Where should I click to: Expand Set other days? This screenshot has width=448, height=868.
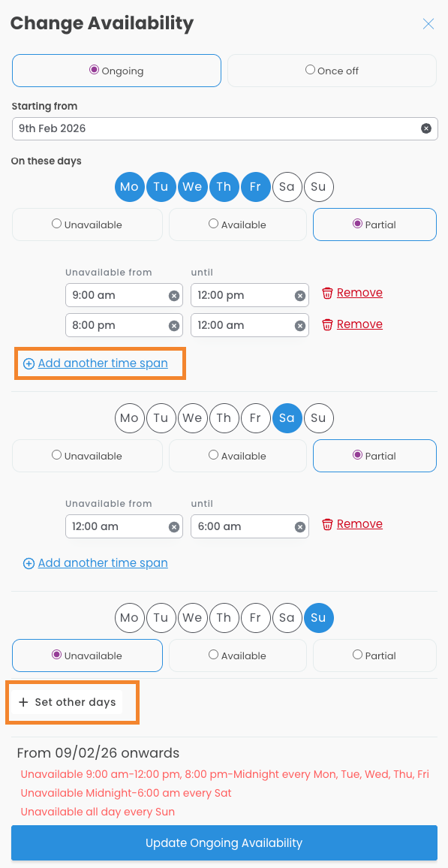[x=68, y=703]
